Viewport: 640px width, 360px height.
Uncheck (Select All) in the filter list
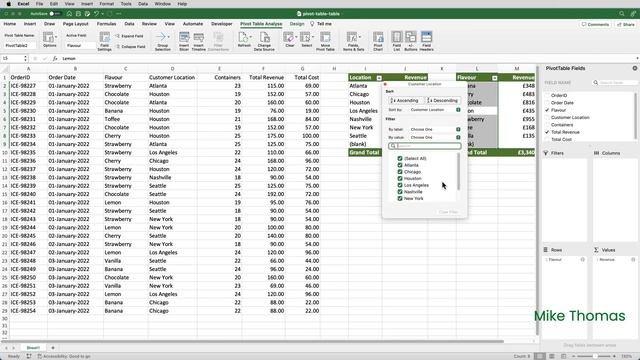tap(400, 158)
